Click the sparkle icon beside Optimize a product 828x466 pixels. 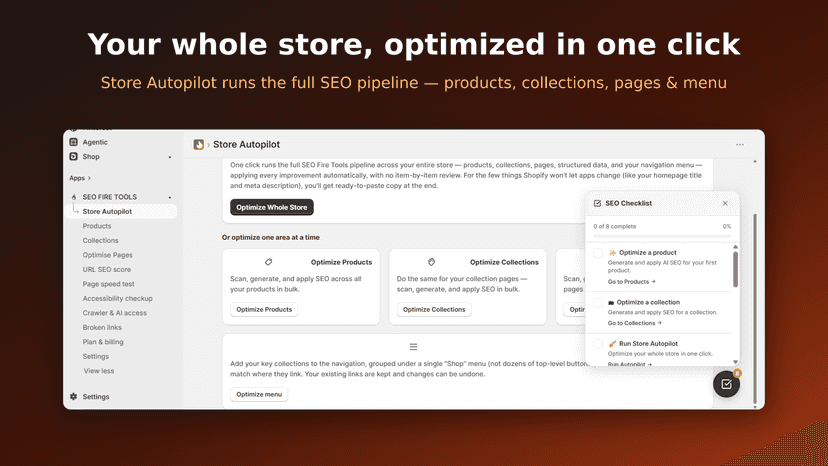[613, 253]
